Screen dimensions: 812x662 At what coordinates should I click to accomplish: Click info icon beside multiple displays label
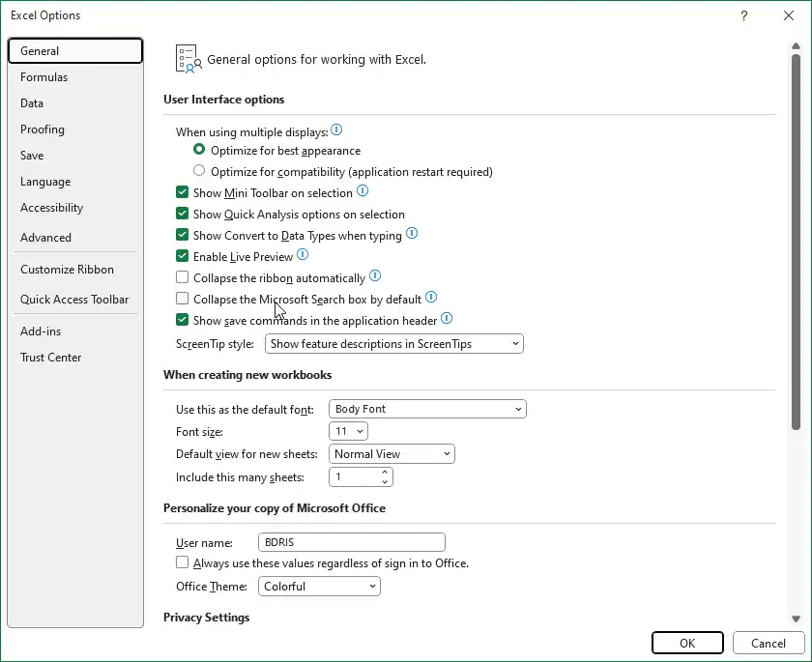click(336, 130)
